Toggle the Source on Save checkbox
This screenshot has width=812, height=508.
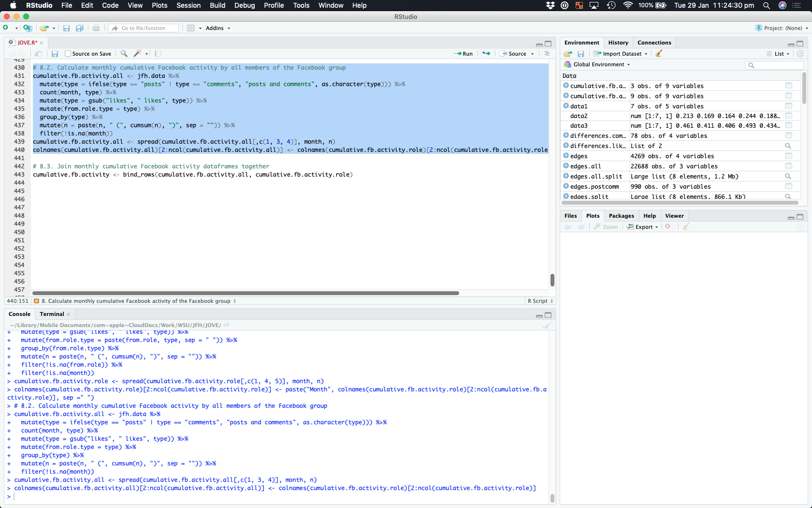click(x=68, y=54)
